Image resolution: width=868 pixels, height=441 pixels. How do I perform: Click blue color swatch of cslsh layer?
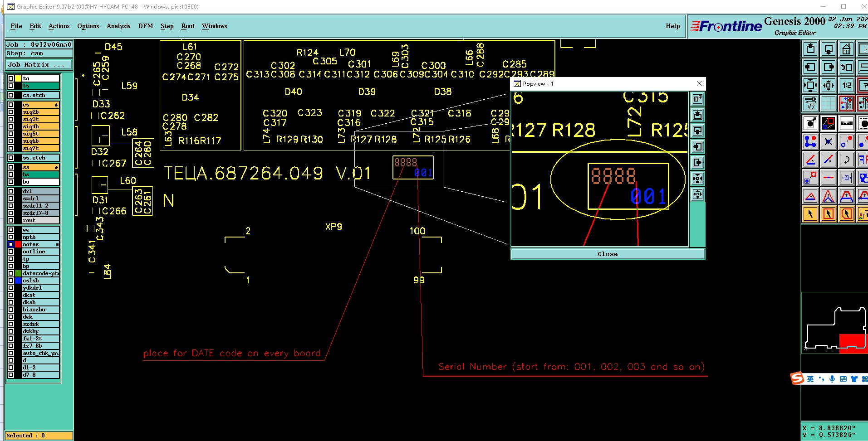(x=18, y=281)
